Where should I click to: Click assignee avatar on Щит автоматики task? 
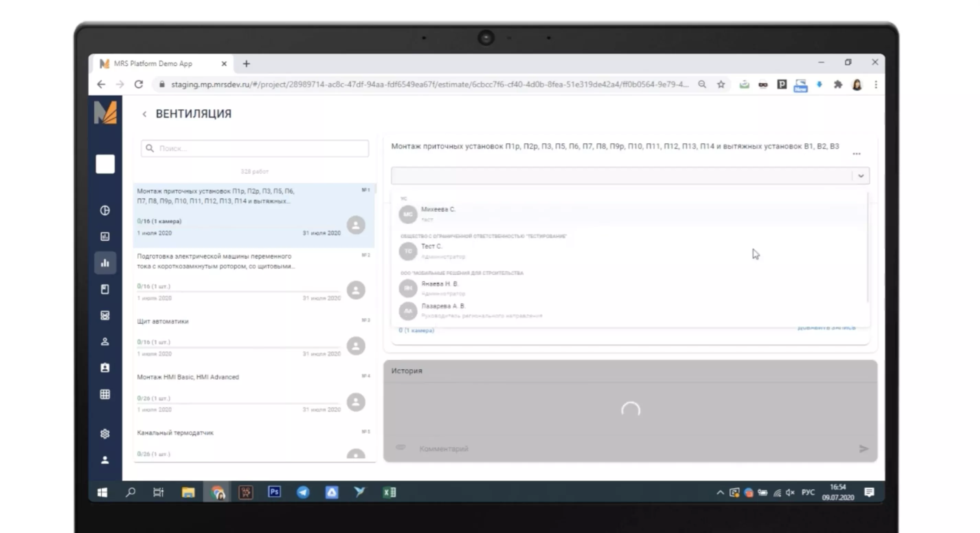(356, 346)
